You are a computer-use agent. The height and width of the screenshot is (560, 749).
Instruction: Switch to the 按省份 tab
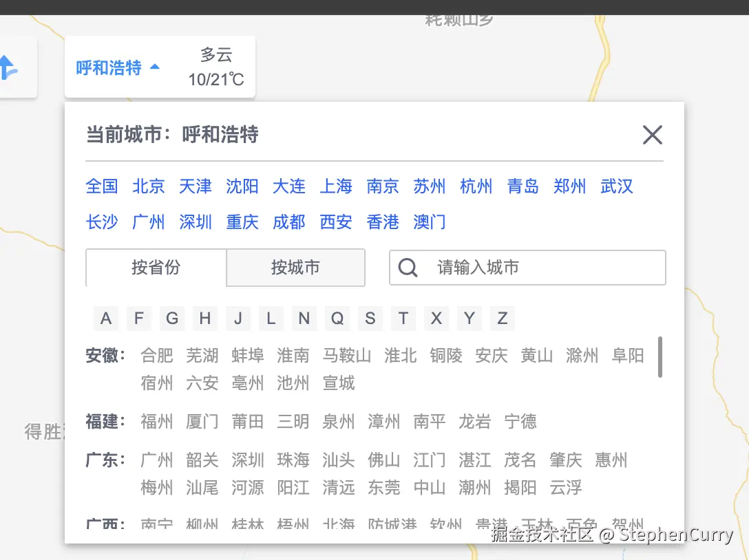(155, 268)
